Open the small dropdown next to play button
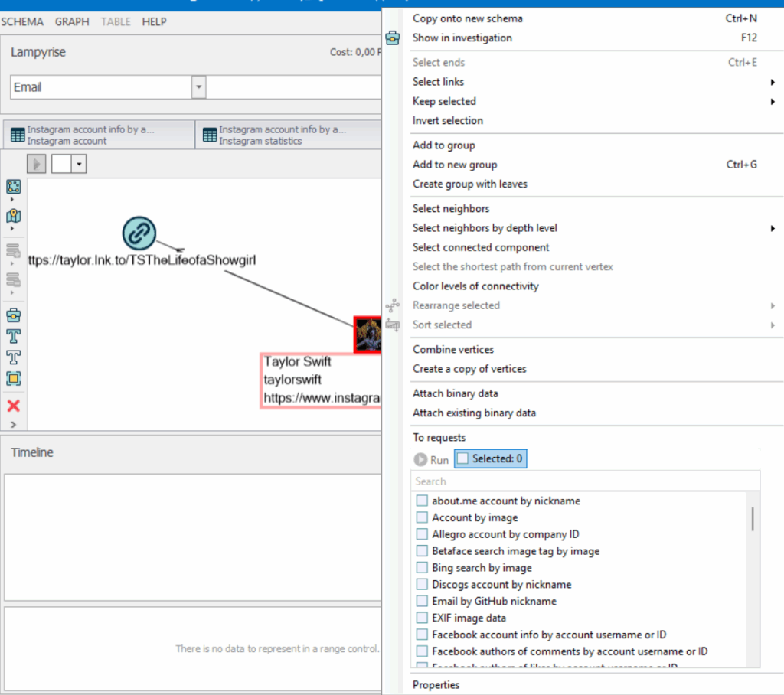The width and height of the screenshot is (784, 695). tap(79, 164)
